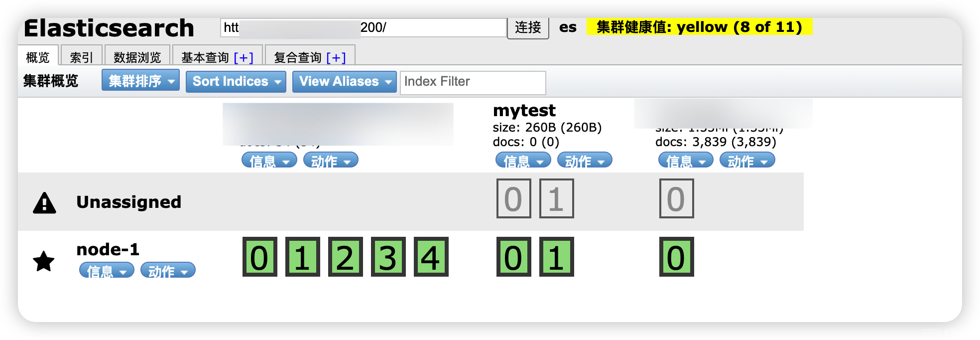This screenshot has height=340, width=980.
Task: Open 信息 menu for mytest index
Action: 523,160
